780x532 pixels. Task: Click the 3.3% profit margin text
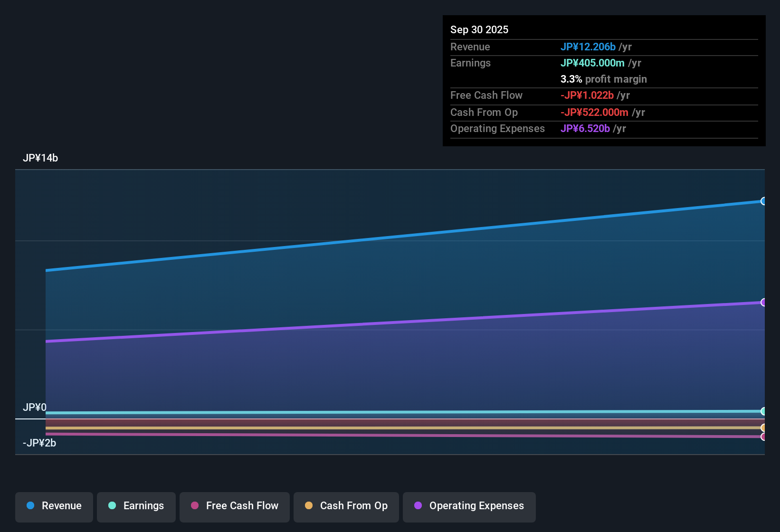[604, 79]
